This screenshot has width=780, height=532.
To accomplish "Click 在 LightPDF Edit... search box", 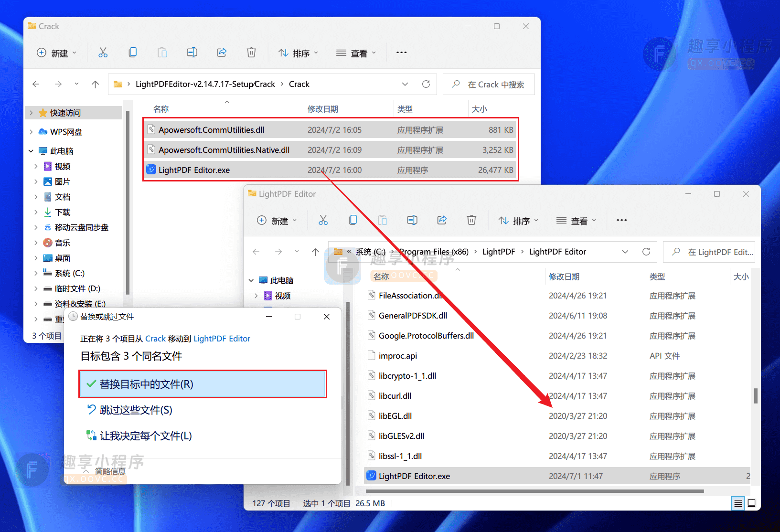I will pos(709,252).
